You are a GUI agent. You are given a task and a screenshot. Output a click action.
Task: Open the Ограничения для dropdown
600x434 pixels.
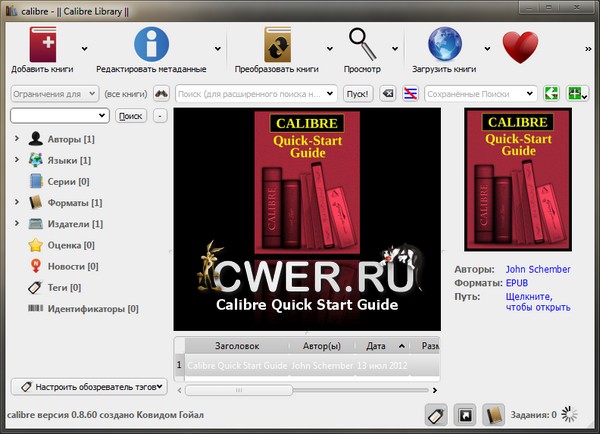click(54, 94)
